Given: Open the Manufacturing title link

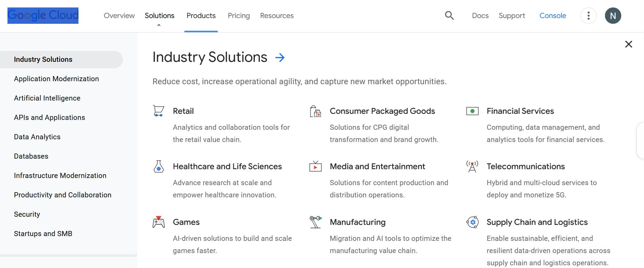Looking at the screenshot, I should [x=358, y=222].
